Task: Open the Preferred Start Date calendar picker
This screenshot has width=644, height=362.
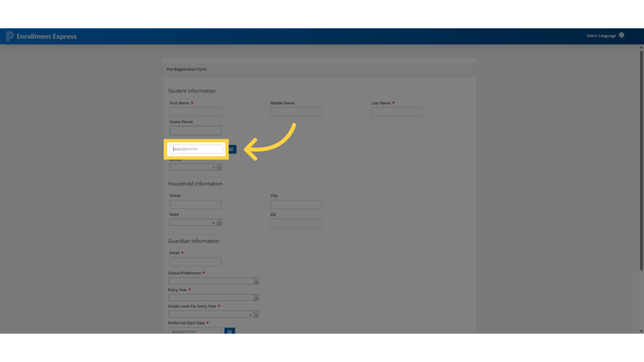Action: (230, 331)
